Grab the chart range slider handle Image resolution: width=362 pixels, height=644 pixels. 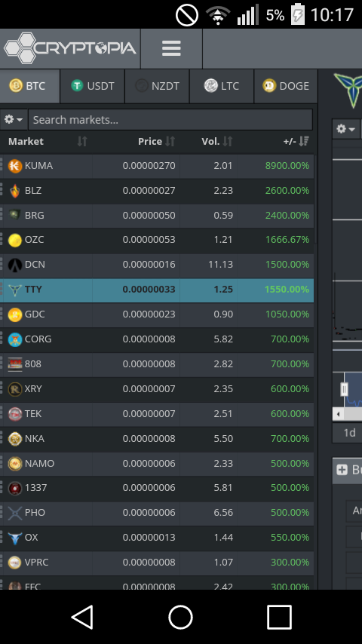[x=345, y=389]
